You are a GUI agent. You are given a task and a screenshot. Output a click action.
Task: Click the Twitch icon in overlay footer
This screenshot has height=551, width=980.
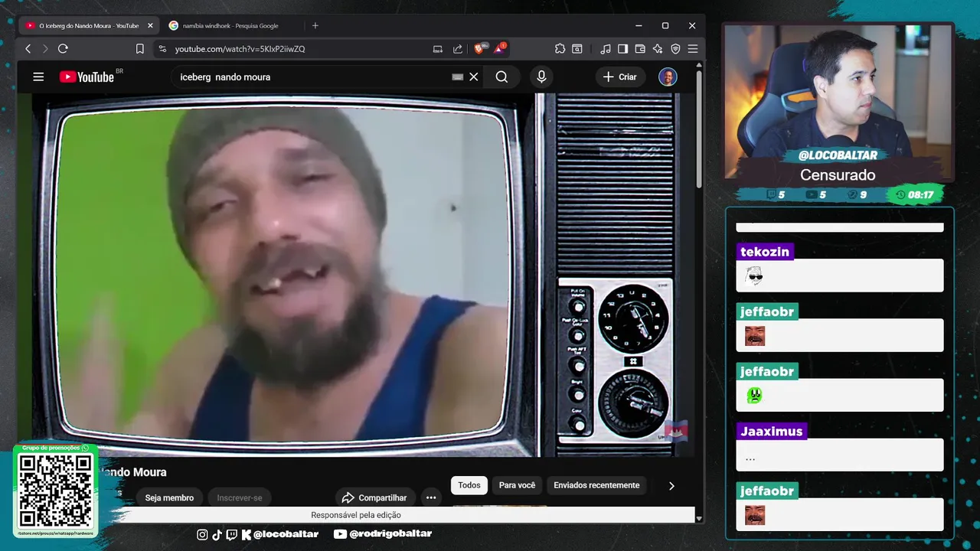pos(231,534)
